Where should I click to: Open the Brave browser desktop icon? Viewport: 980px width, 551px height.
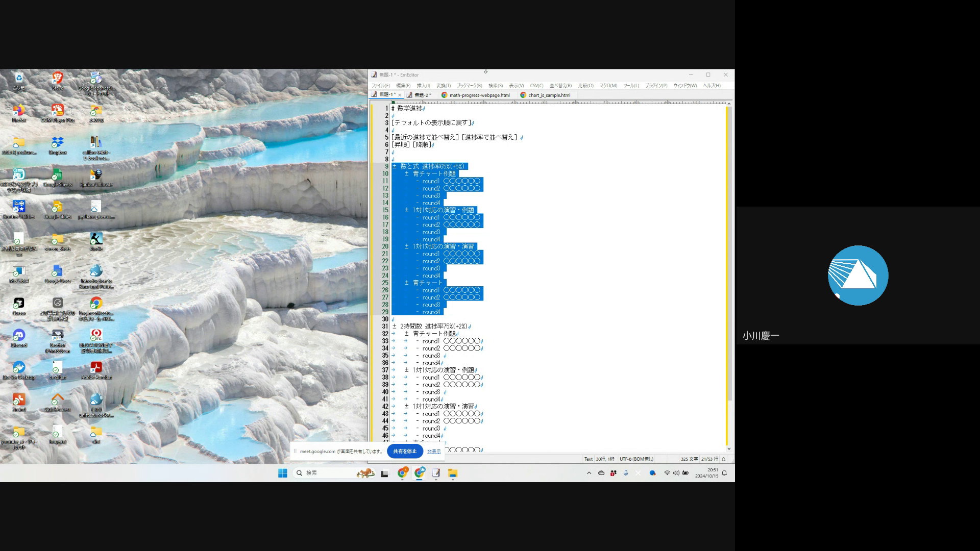click(57, 79)
